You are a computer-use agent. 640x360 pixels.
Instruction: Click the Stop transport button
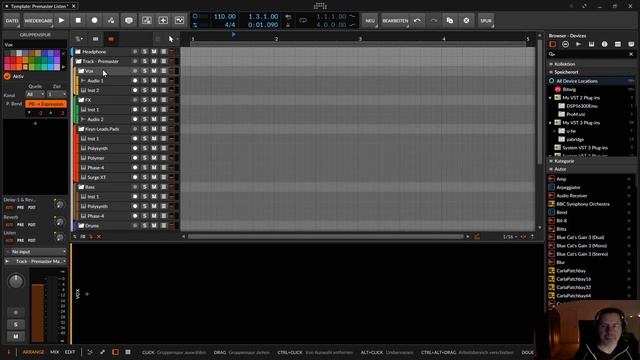(x=78, y=20)
